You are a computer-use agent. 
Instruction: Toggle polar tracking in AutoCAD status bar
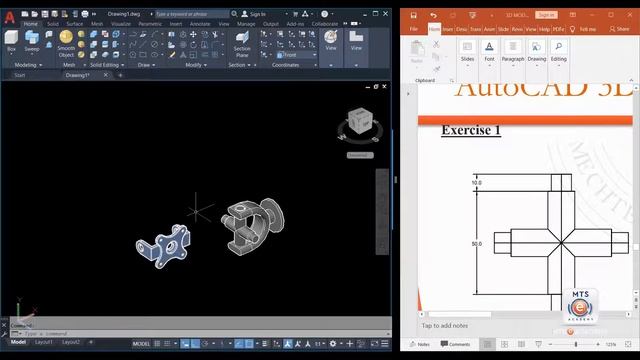click(205, 344)
